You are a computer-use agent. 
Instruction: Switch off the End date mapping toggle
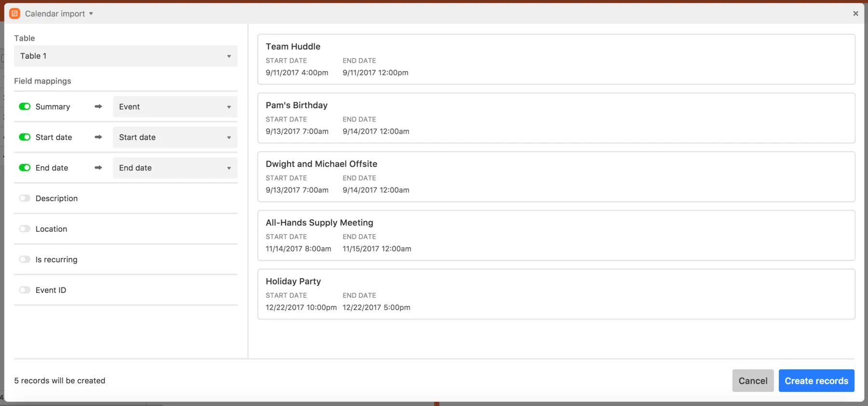point(25,168)
